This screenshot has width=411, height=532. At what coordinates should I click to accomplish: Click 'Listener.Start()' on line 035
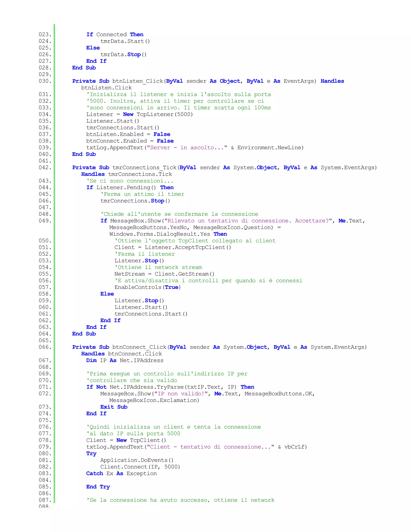[x=113, y=121]
